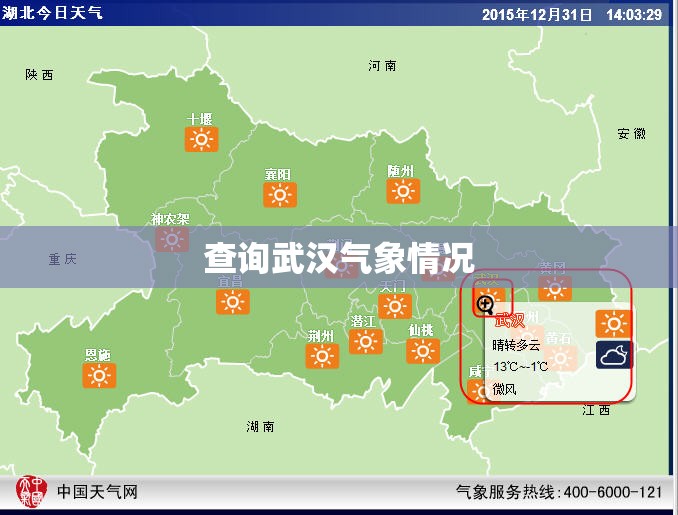Click the magnifier zoom icon on 武汉

pyautogui.click(x=485, y=305)
